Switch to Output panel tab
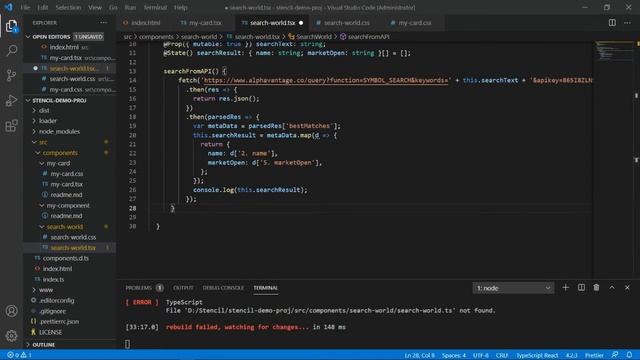Screen dimensions: 640x360 183,288
